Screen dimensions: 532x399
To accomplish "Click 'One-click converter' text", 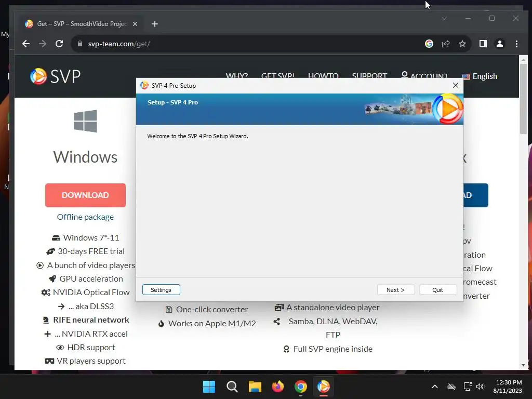I will tap(212, 310).
